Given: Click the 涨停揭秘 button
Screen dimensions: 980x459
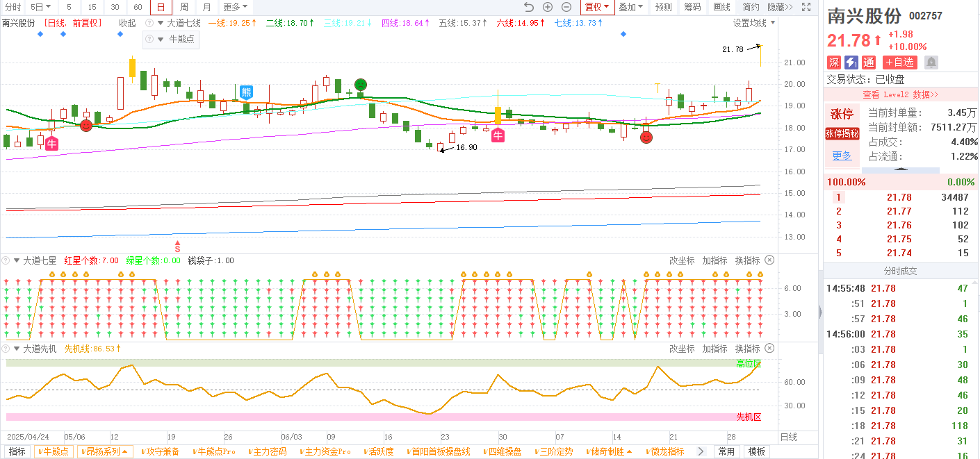Looking at the screenshot, I should [x=842, y=134].
